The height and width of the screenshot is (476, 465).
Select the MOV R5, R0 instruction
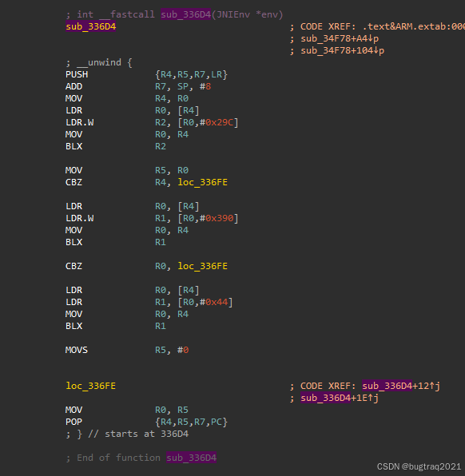[x=127, y=170]
